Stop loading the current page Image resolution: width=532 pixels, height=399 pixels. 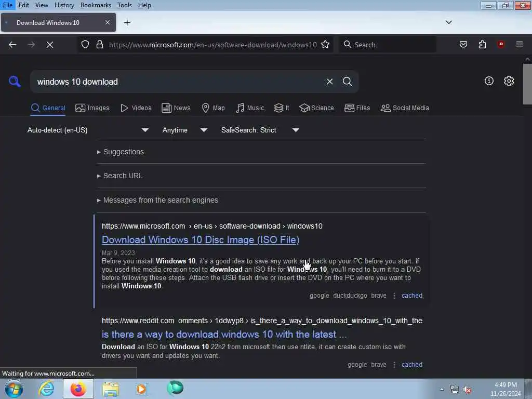pos(50,45)
